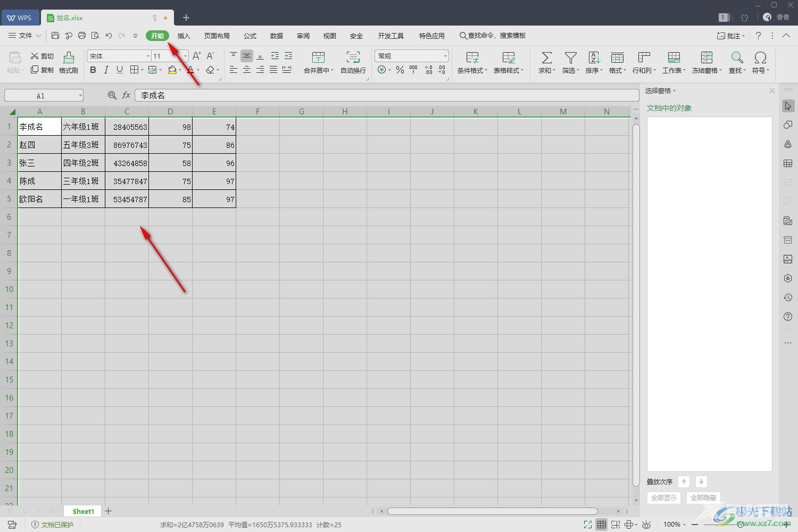Move object up in stacking order
Image resolution: width=798 pixels, height=532 pixels.
pyautogui.click(x=684, y=481)
